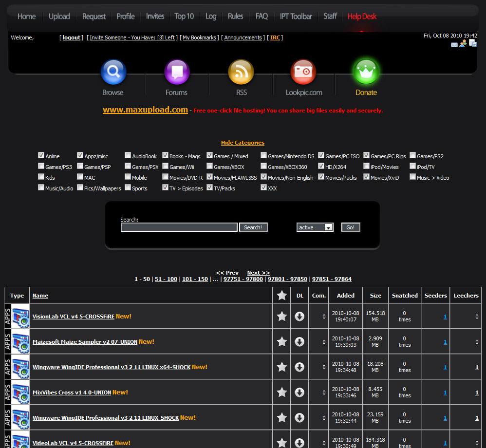This screenshot has width=486, height=448.
Task: Open the Announcements link
Action: (243, 37)
